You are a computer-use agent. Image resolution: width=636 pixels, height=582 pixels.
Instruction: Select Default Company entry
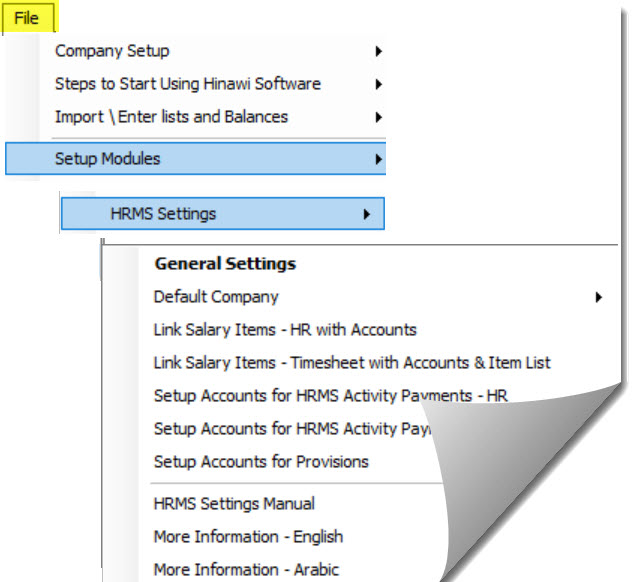click(x=216, y=297)
